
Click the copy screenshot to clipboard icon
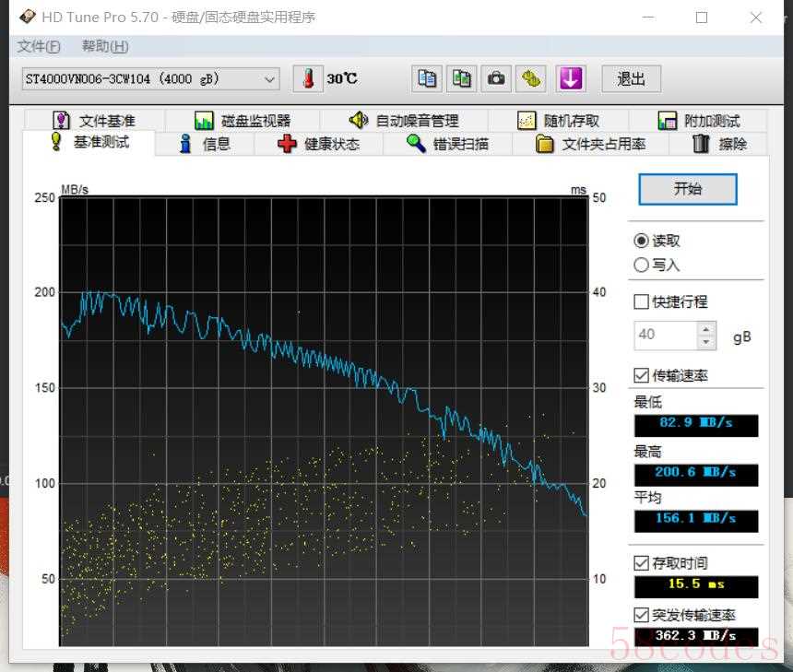pyautogui.click(x=462, y=78)
